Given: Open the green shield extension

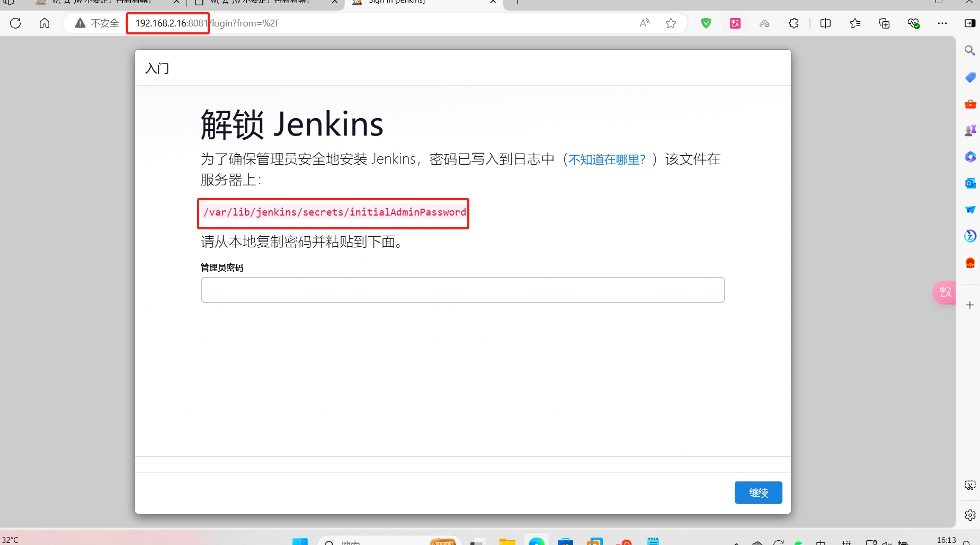Looking at the screenshot, I should tap(706, 23).
